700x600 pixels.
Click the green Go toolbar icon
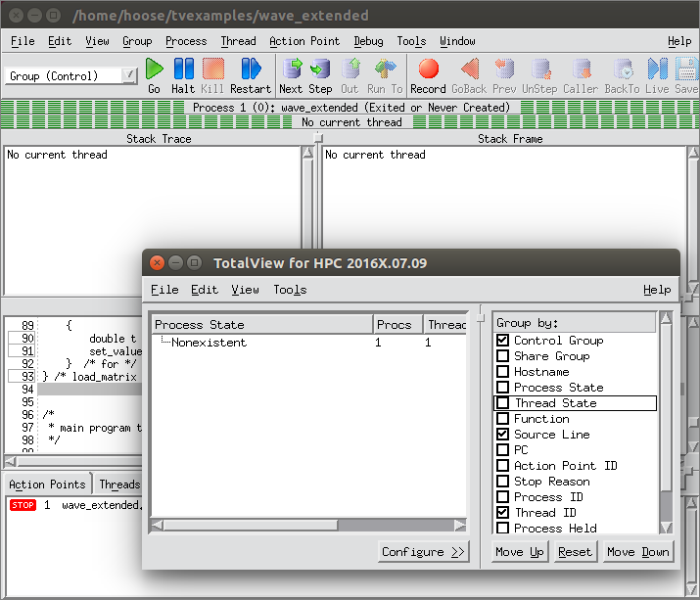(x=154, y=69)
